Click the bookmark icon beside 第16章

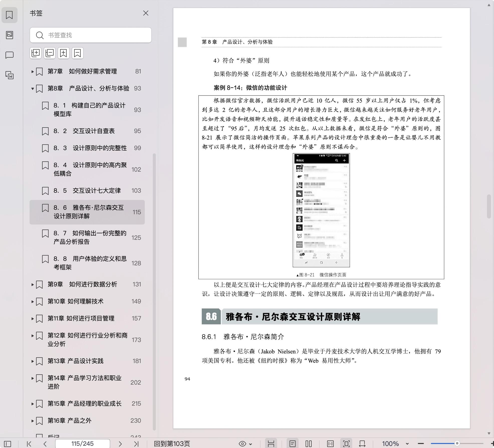(x=39, y=421)
